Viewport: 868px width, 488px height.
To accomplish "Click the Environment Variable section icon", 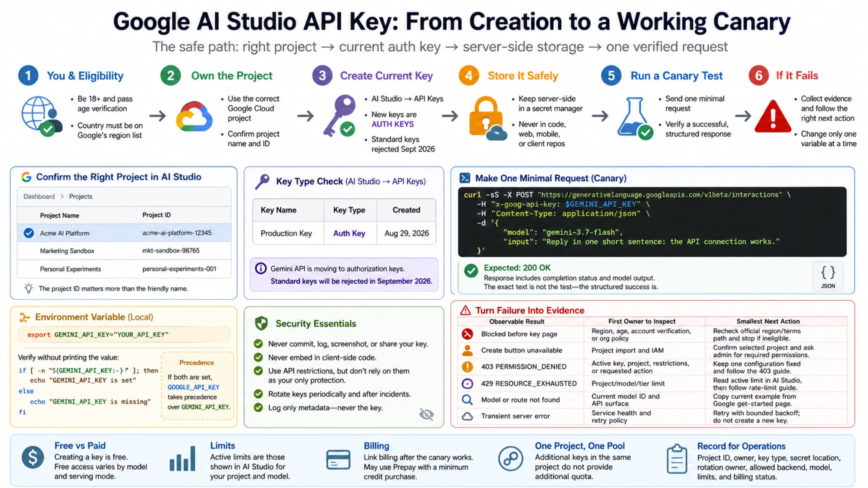I will pyautogui.click(x=24, y=318).
